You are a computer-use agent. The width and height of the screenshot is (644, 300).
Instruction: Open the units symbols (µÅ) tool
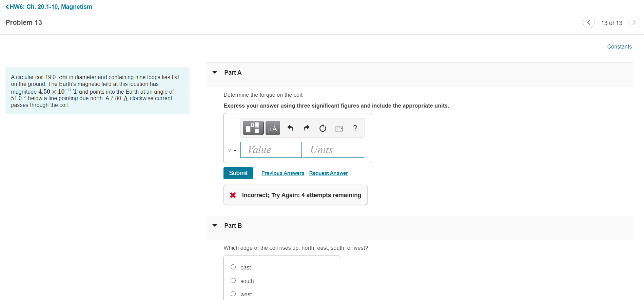click(273, 128)
